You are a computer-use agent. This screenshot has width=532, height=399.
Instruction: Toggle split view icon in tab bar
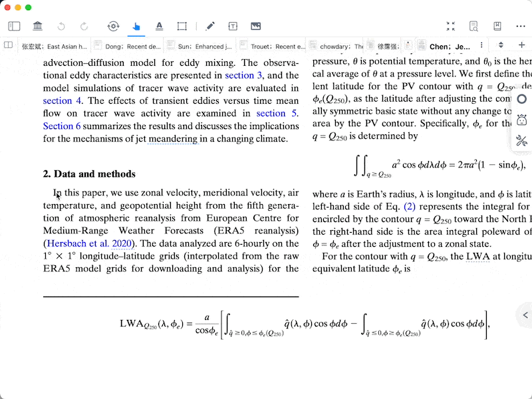(x=8, y=45)
